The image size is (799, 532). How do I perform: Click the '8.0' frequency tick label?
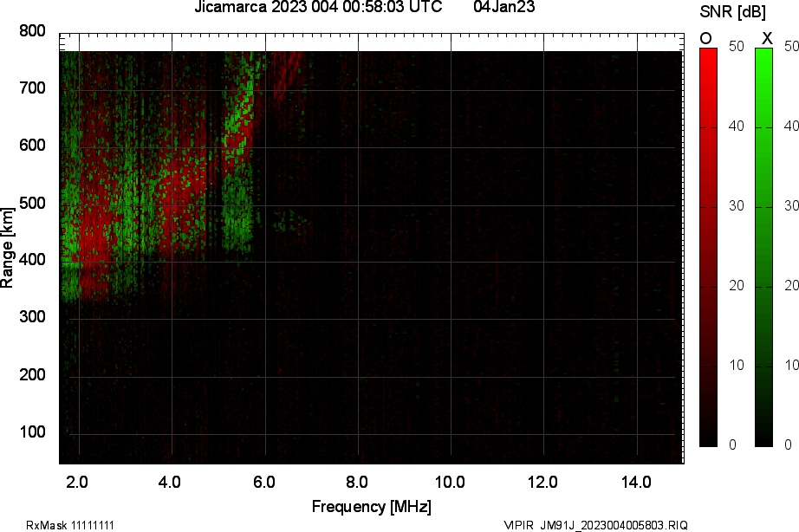tap(357, 482)
